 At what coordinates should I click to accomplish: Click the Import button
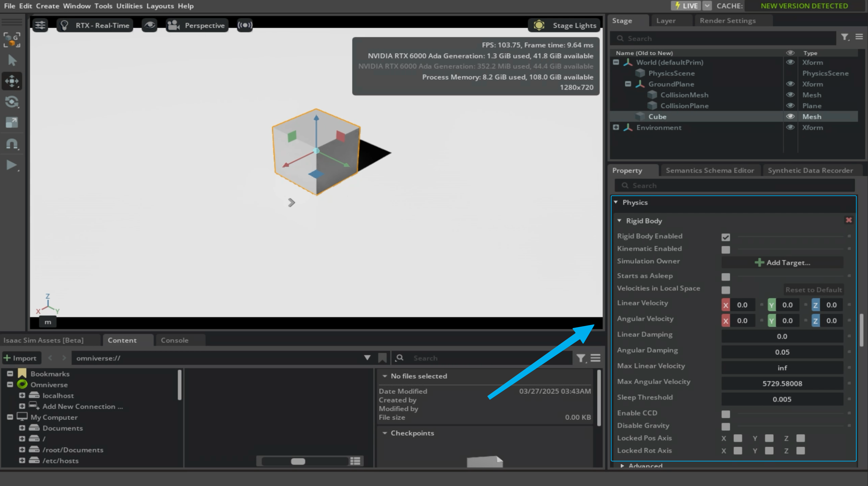21,358
